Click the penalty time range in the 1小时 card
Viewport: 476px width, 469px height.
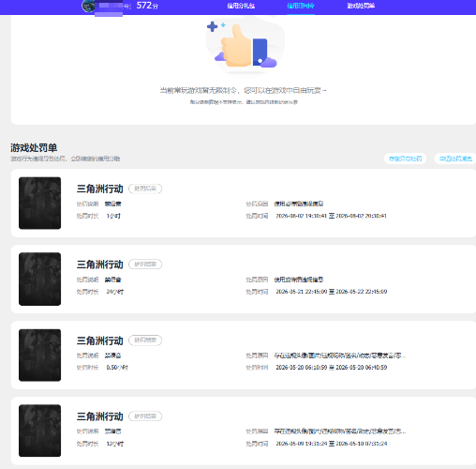click(x=331, y=216)
